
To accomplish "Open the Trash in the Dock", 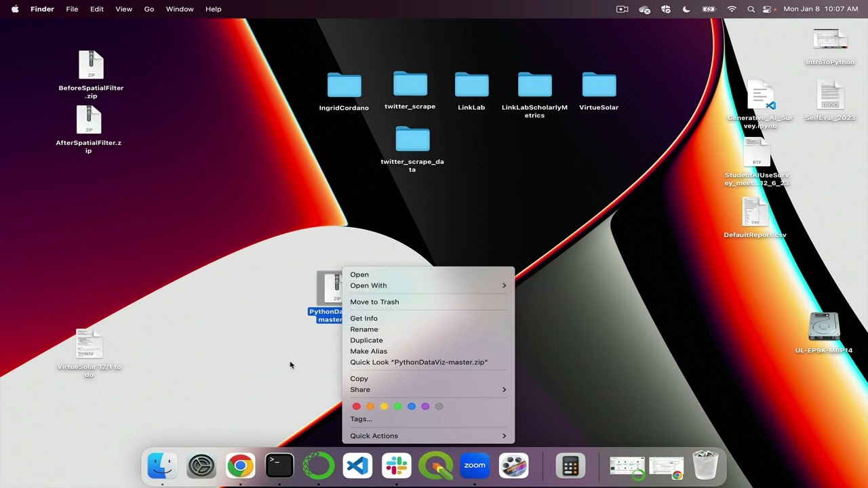I will tap(705, 466).
